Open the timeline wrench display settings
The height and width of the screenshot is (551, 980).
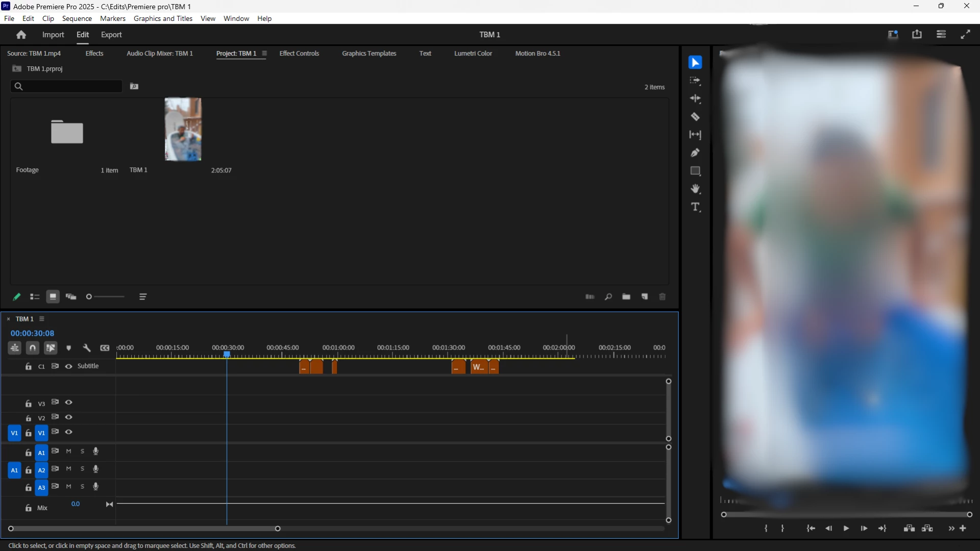click(x=87, y=348)
